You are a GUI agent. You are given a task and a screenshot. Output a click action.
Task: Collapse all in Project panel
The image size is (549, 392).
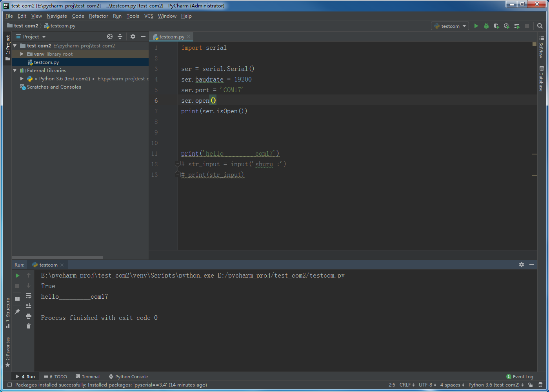pyautogui.click(x=120, y=36)
